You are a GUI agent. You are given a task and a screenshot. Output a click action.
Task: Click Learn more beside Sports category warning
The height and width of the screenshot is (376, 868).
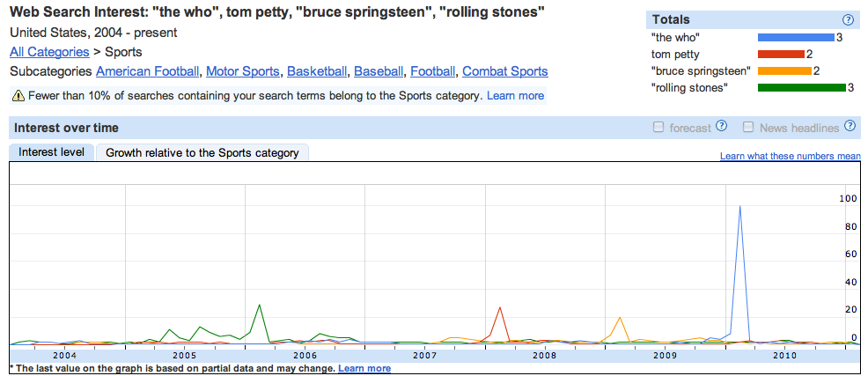515,95
